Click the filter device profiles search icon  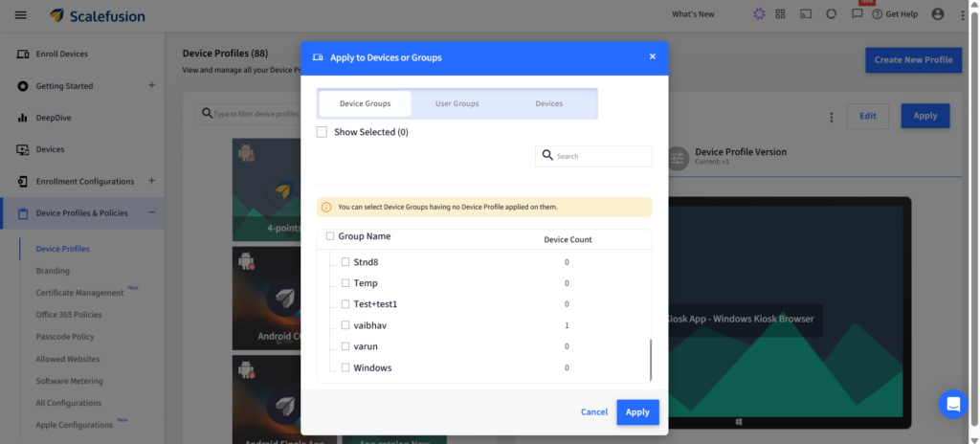pos(207,114)
